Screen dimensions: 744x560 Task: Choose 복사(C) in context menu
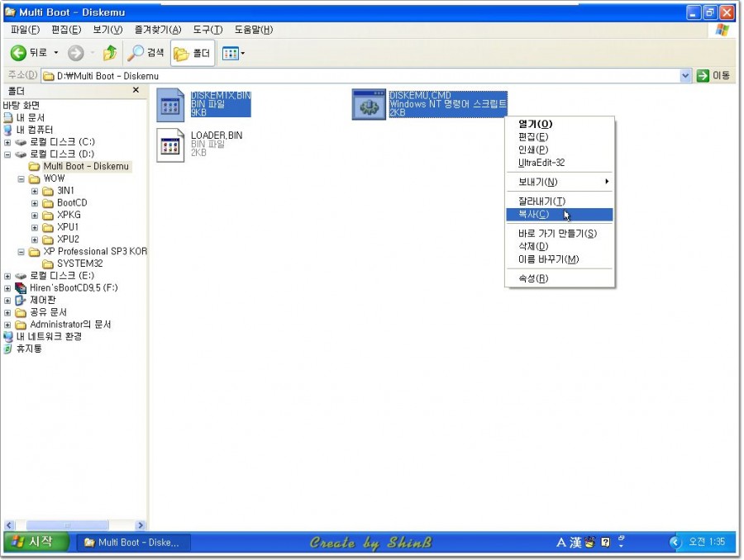(560, 214)
